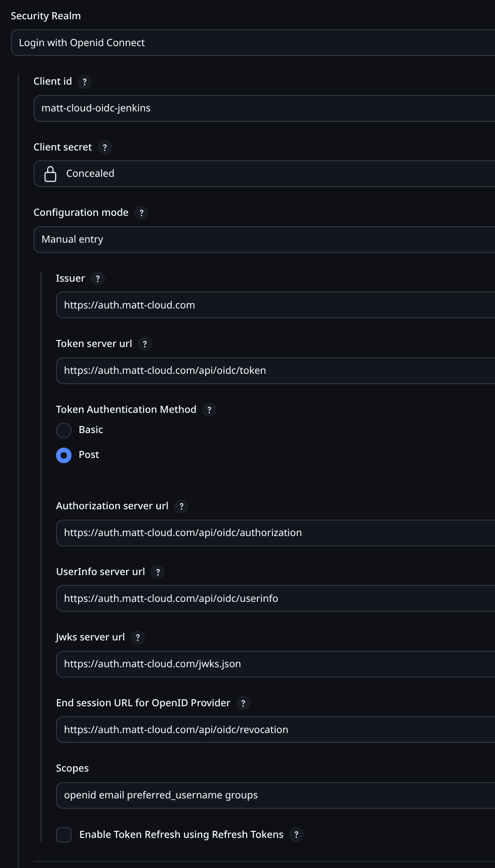Click help icon for Enable Token Refresh

click(x=296, y=835)
